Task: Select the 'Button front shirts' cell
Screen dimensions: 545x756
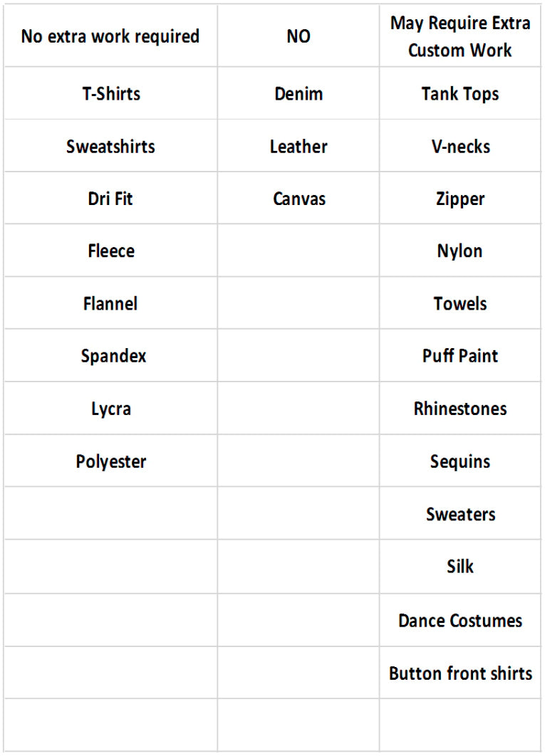Action: pos(460,673)
